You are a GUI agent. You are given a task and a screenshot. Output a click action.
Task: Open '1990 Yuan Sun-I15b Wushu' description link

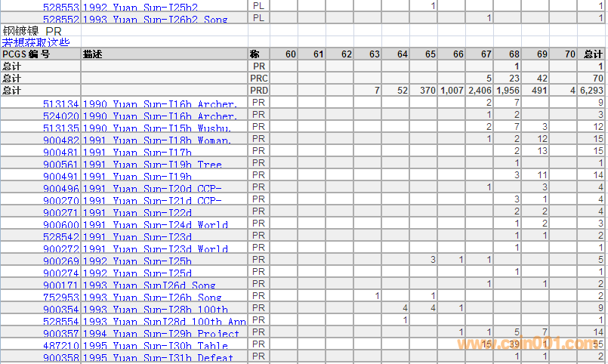click(159, 128)
